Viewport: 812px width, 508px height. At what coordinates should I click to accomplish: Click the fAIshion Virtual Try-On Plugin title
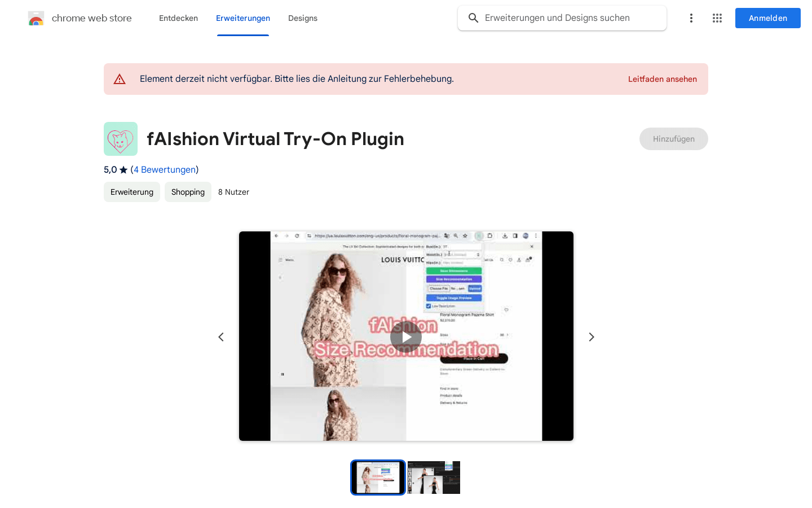(x=275, y=139)
